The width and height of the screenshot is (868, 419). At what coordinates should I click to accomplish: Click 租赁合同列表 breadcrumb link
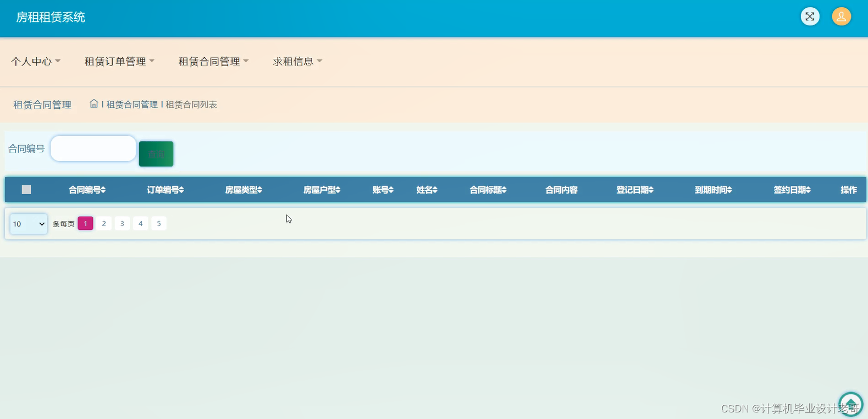[x=191, y=104]
